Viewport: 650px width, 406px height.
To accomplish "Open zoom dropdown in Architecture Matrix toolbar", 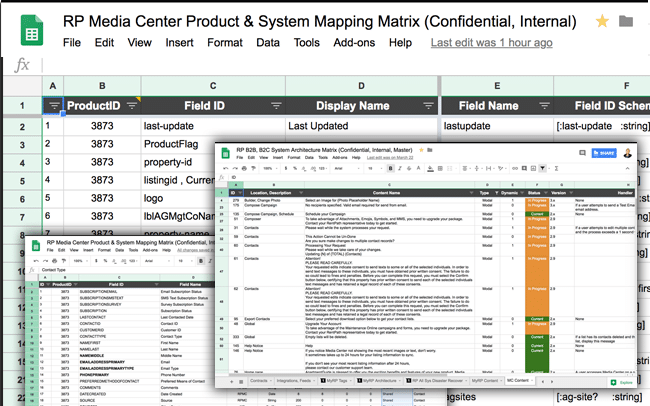I will [x=269, y=168].
